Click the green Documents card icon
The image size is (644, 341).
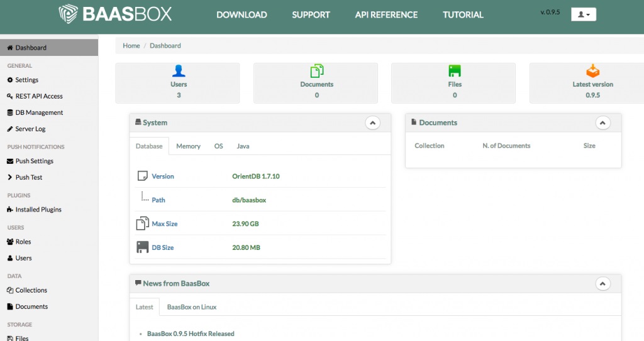tap(317, 71)
